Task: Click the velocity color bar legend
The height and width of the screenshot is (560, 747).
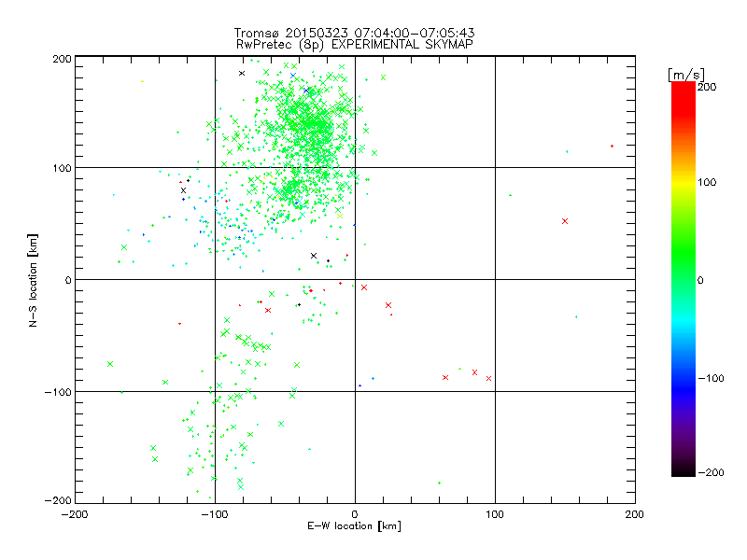Action: pyautogui.click(x=684, y=279)
